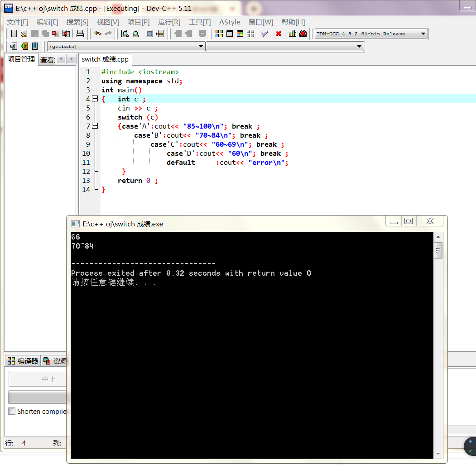Click the console window title bar icon
This screenshot has width=476, height=465.
tap(75, 224)
